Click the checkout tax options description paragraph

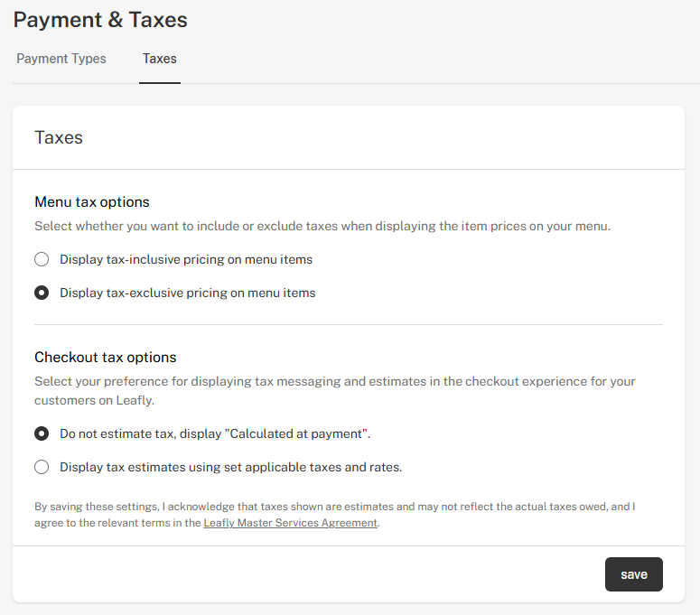pyautogui.click(x=335, y=391)
